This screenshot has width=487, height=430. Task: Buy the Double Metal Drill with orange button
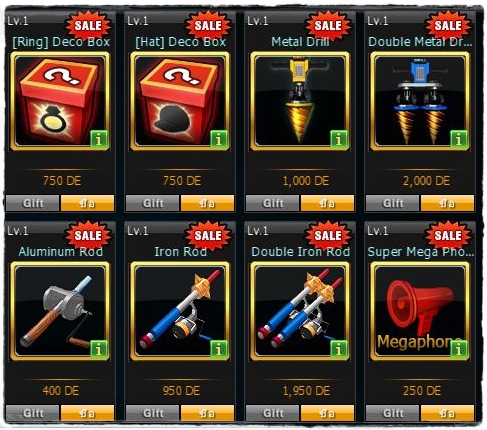click(447, 203)
